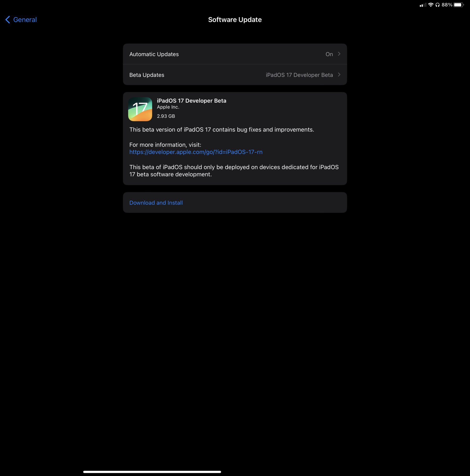Tap the cellular signal bars icon
The width and height of the screenshot is (470, 476).
click(x=423, y=5)
